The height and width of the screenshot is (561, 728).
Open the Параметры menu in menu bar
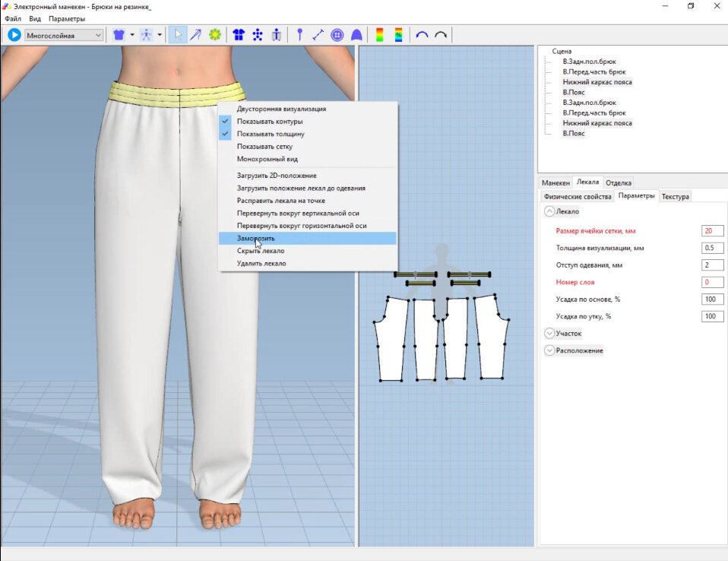[67, 19]
